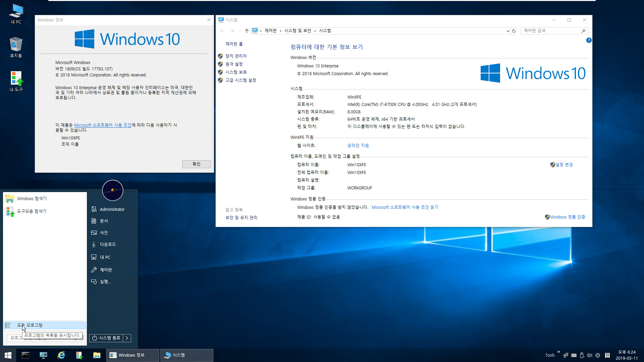Open the clock showing 오후 6:24
This screenshot has width=644, height=362.
(627, 355)
